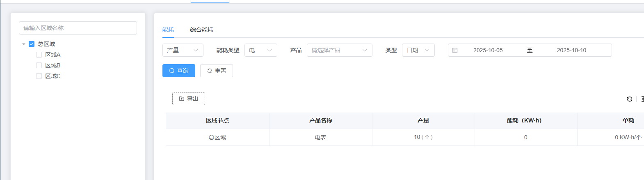Image resolution: width=644 pixels, height=180 pixels.
Task: Collapse the 总区域 tree node arrow
Action: (24, 44)
